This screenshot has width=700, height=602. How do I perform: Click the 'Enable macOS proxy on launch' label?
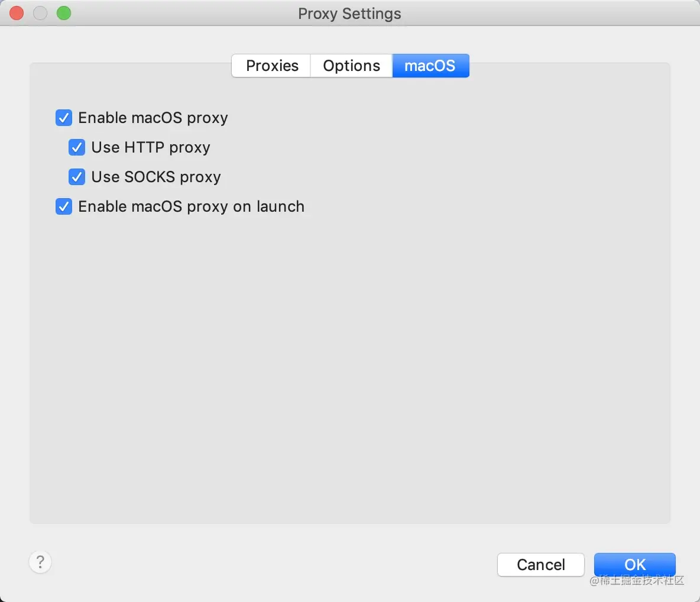192,206
